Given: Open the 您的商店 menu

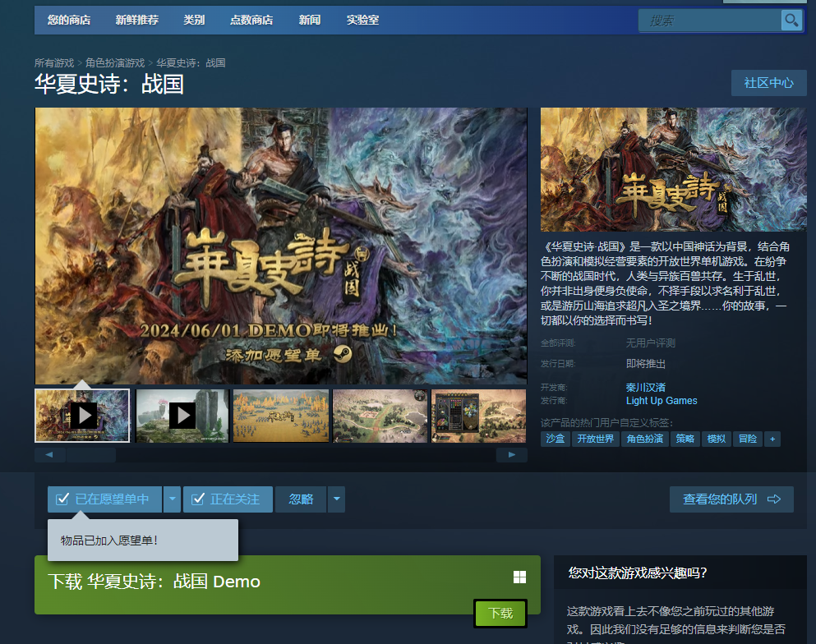Looking at the screenshot, I should [69, 21].
